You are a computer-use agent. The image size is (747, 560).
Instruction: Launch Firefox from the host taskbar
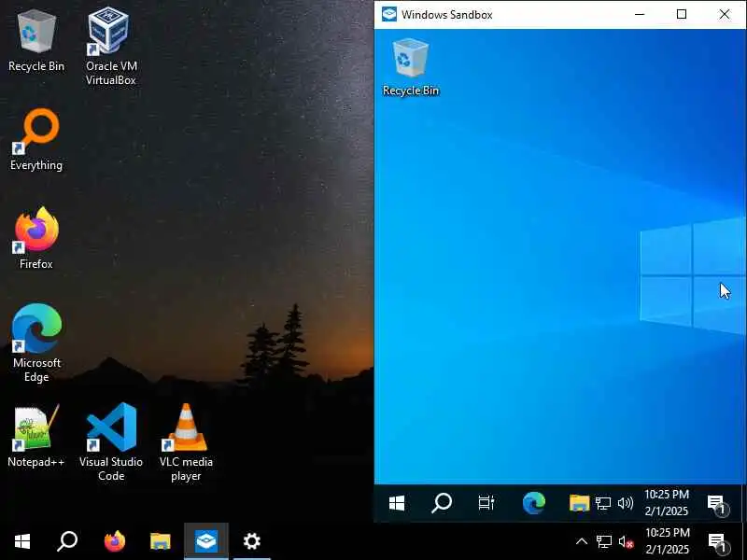point(114,541)
